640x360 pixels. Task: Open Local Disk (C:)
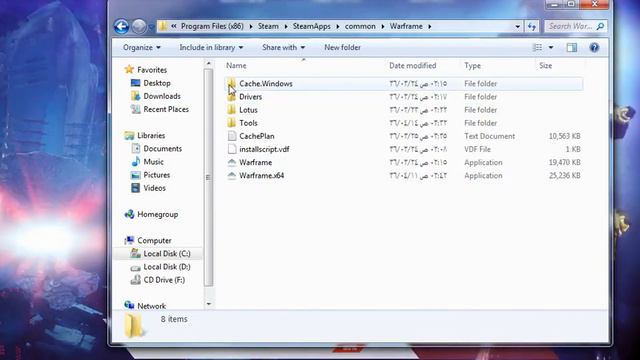pos(167,253)
